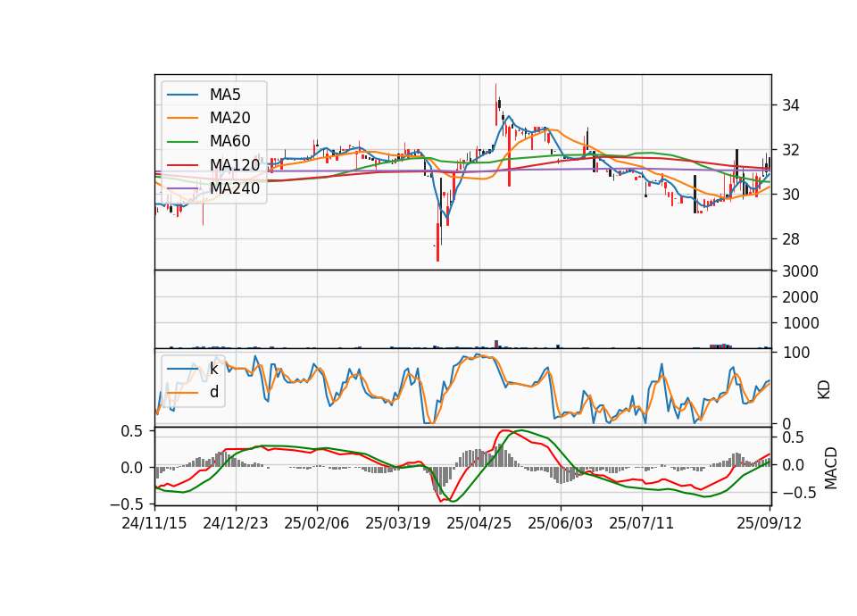Click the price axis value 32
The width and height of the screenshot is (857, 616).
pos(790,150)
